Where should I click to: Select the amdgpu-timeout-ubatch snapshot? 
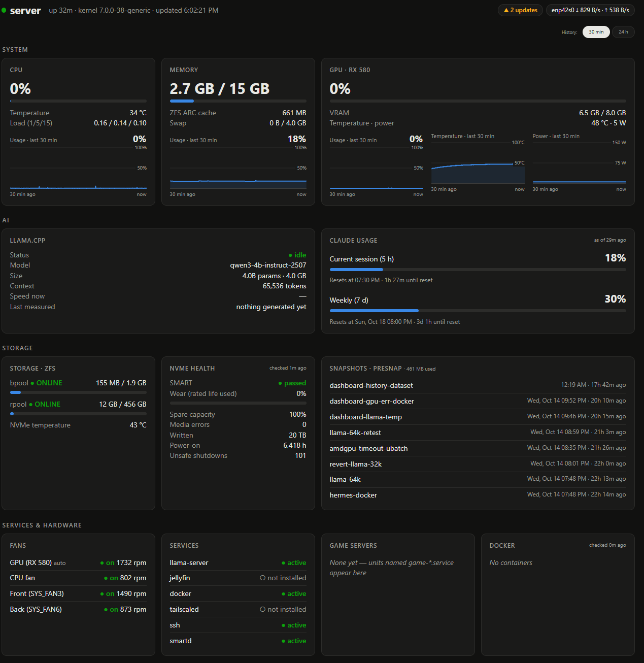click(478, 449)
